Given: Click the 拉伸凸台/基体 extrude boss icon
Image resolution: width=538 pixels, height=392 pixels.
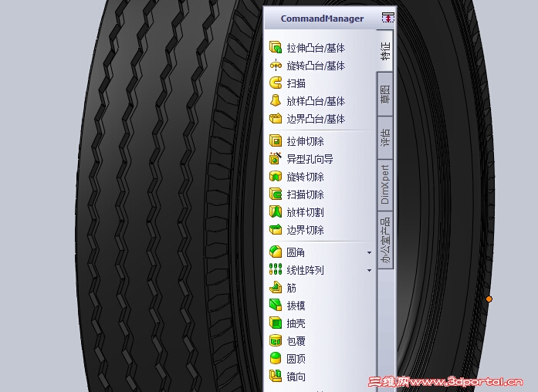Looking at the screenshot, I should [276, 47].
